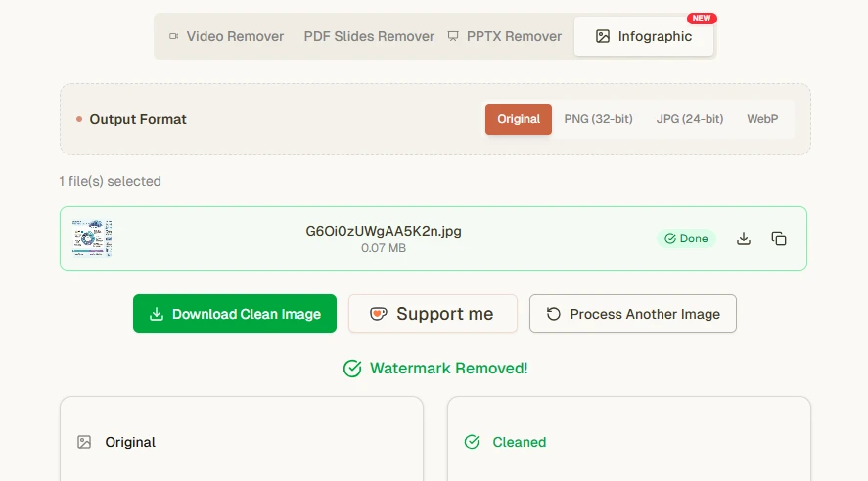
Task: Click the Original panel heading
Action: click(130, 442)
